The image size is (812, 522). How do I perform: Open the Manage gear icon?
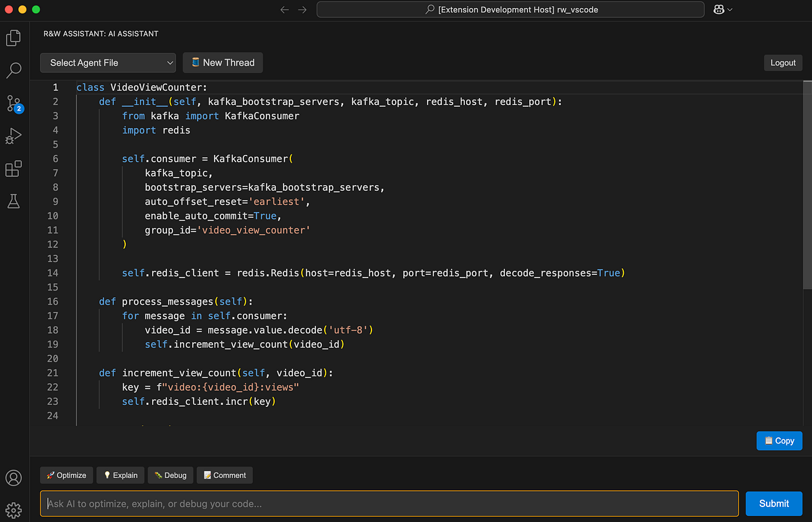[14, 509]
